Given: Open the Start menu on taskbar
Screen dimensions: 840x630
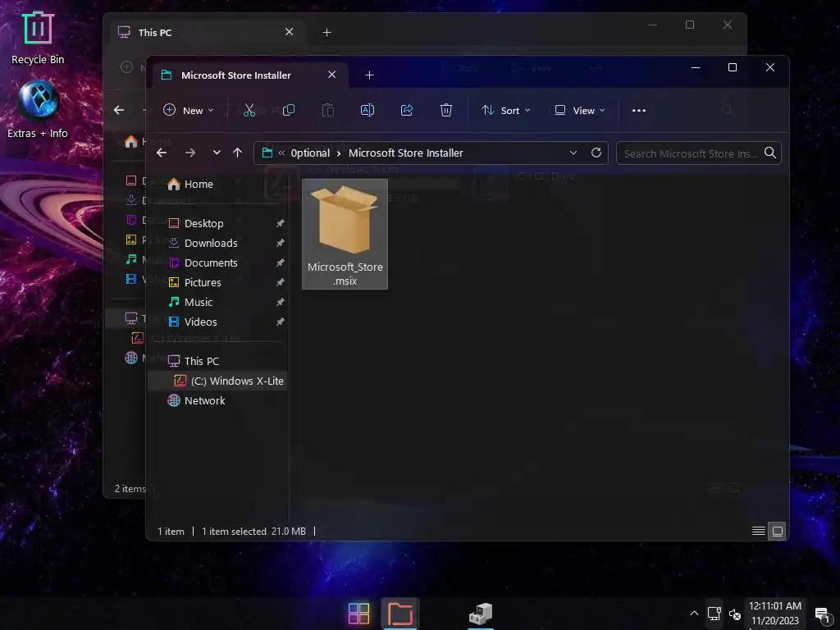Looking at the screenshot, I should [358, 614].
